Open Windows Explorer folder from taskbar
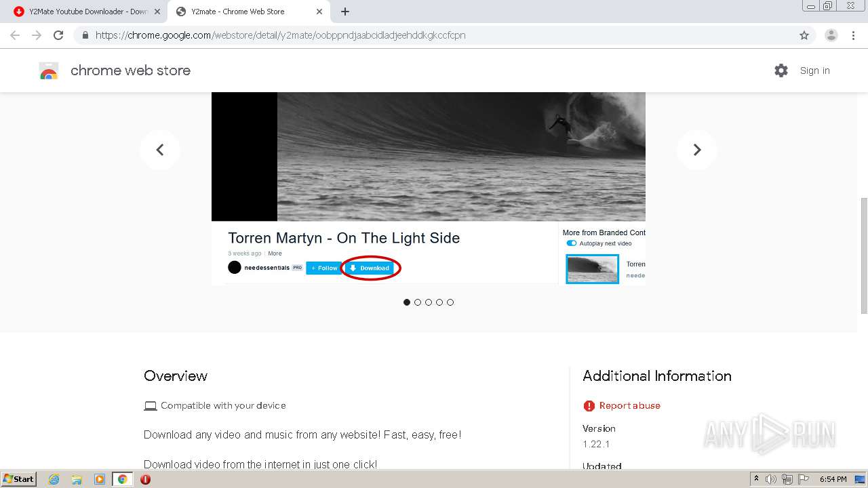 (77, 479)
